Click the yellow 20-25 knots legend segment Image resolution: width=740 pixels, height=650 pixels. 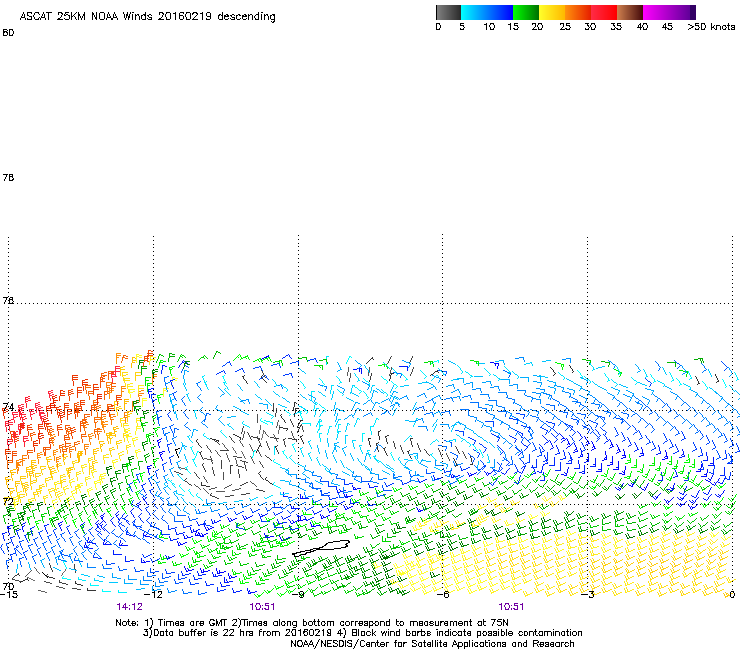point(552,12)
